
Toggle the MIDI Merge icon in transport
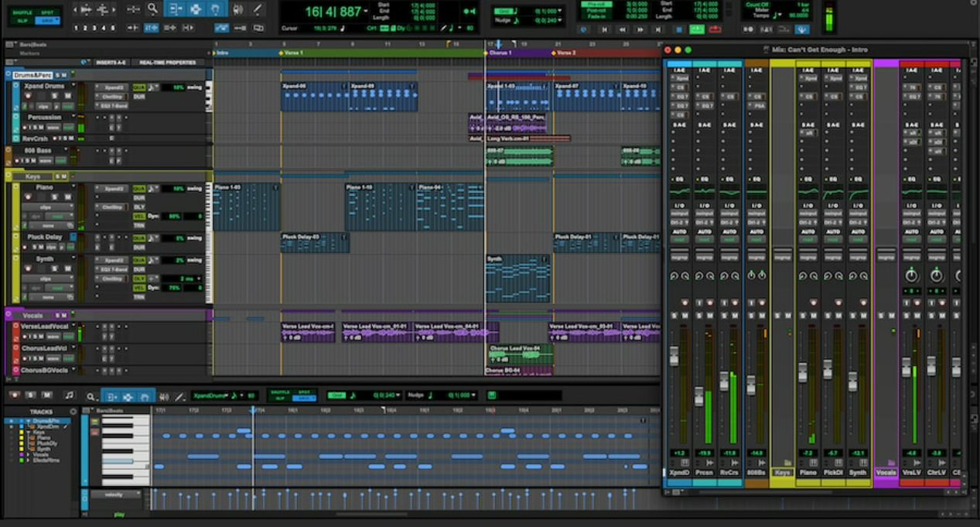pyautogui.click(x=802, y=29)
